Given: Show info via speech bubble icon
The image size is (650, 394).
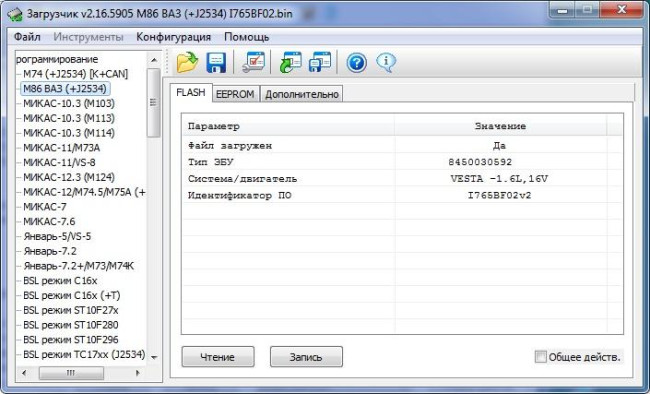Looking at the screenshot, I should click(386, 63).
